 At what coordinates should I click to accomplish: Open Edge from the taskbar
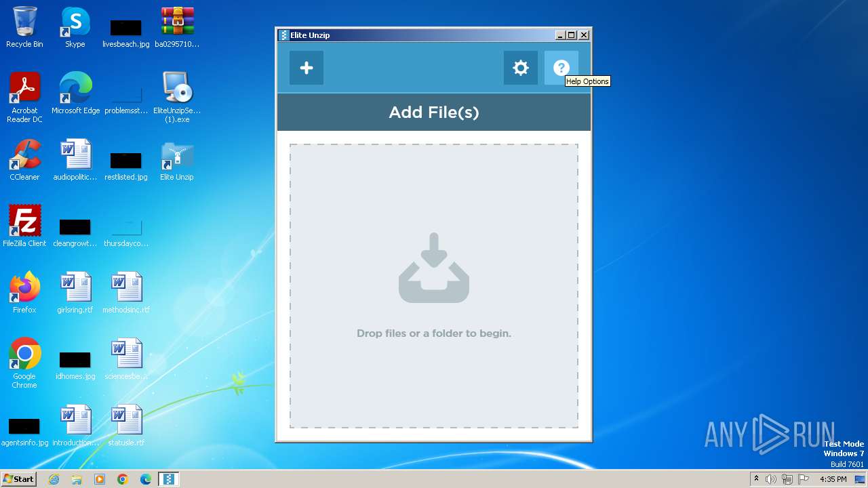point(146,479)
